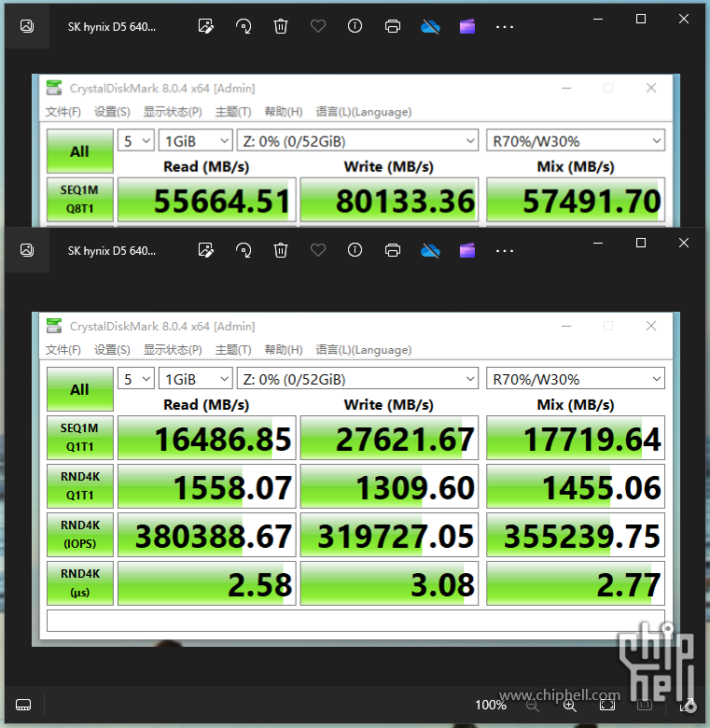Click the SEQ1M Q1T1 test button
The image size is (710, 728).
coord(80,438)
